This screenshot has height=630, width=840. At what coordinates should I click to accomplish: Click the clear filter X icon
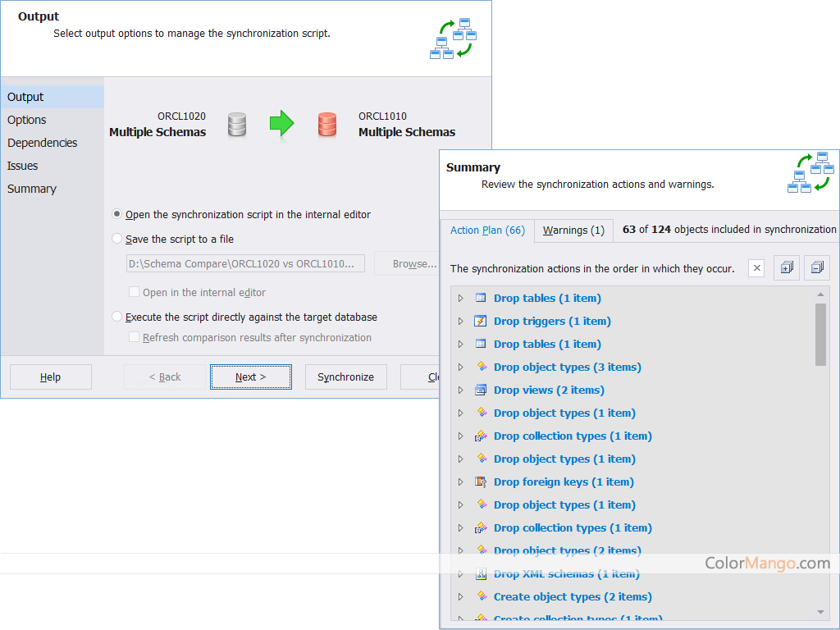756,267
